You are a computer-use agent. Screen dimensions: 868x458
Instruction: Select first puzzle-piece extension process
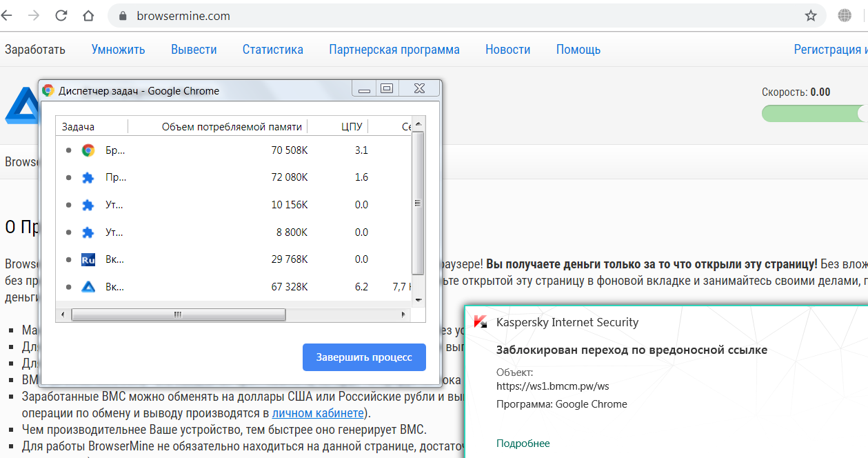click(x=88, y=177)
